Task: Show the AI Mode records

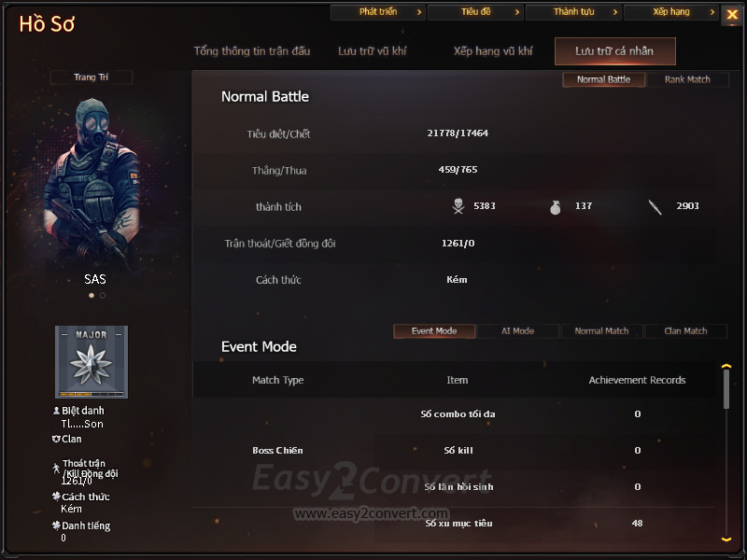Action: [518, 331]
